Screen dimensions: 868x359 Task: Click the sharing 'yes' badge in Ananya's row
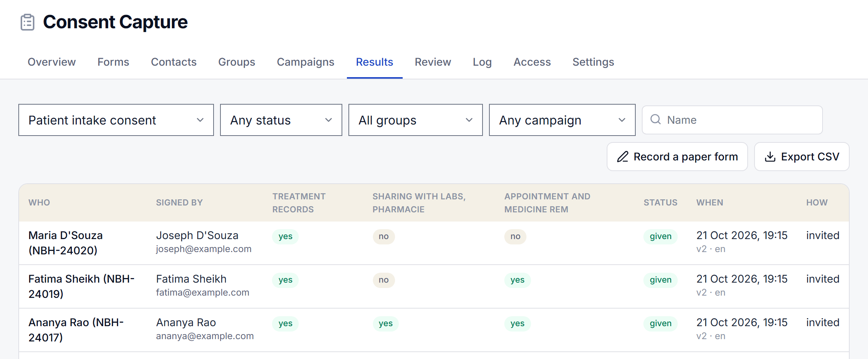pos(385,323)
